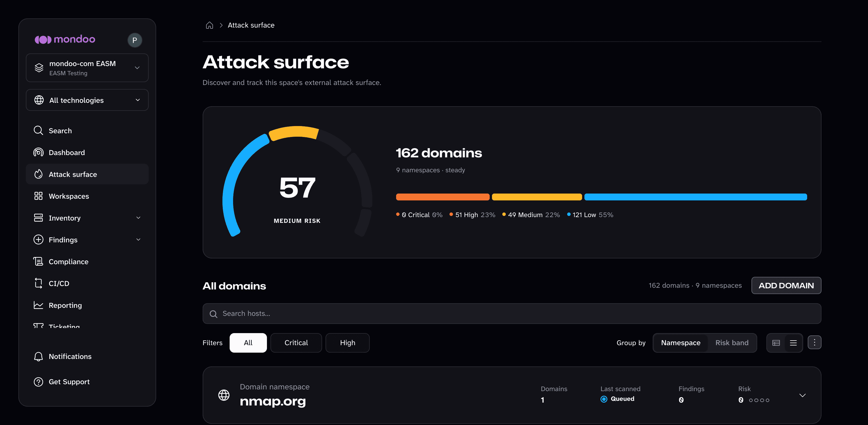
Task: Click the Reporting chart icon
Action: pyautogui.click(x=38, y=305)
